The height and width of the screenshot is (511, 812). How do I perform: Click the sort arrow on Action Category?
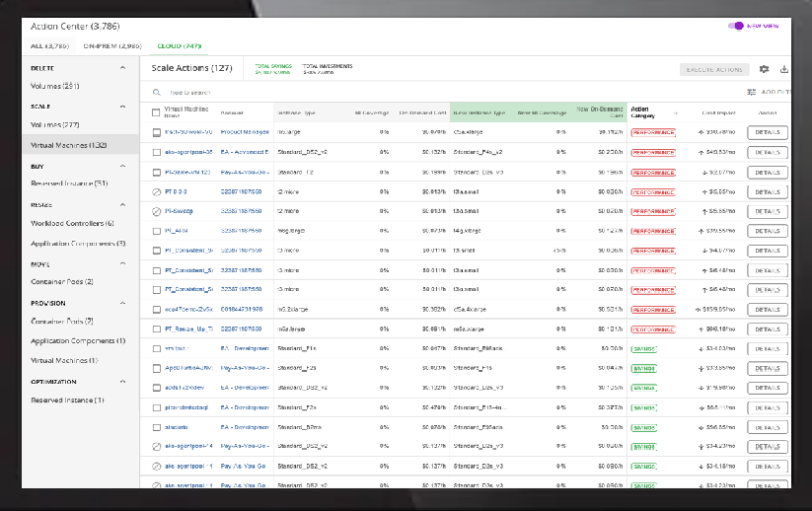pyautogui.click(x=675, y=112)
